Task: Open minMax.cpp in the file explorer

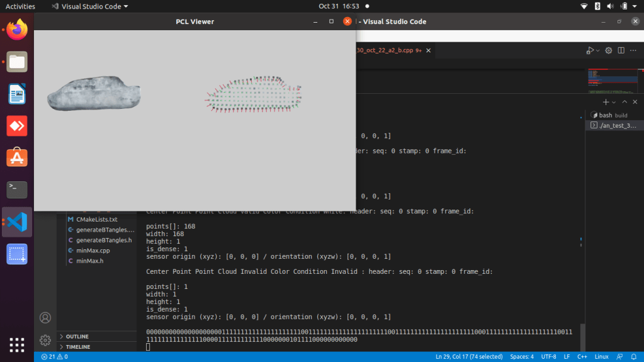Action: [93, 250]
